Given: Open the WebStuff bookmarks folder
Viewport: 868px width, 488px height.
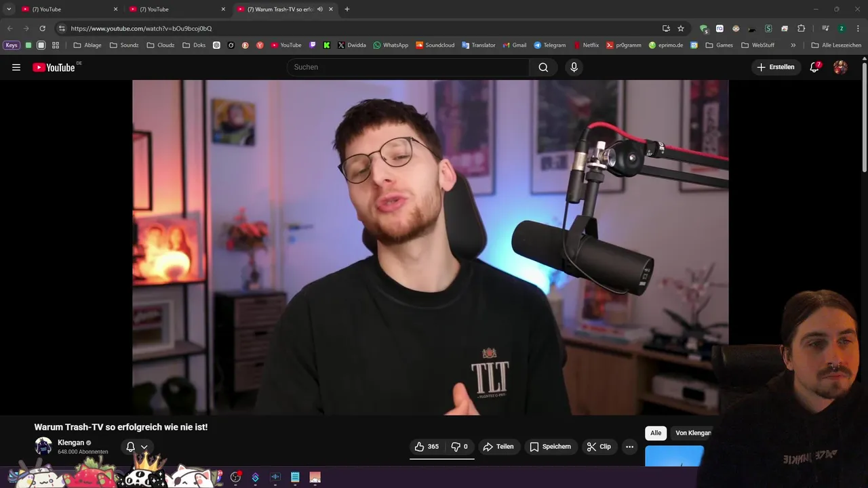Looking at the screenshot, I should (x=757, y=45).
